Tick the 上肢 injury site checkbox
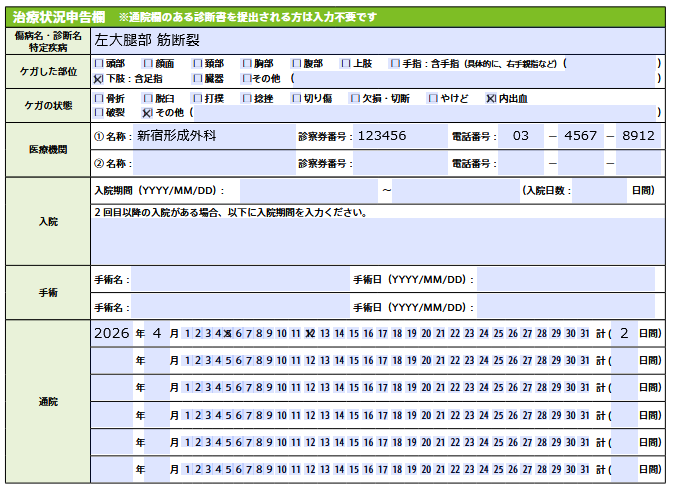Viewport: 673px width, 491px height. click(x=345, y=63)
